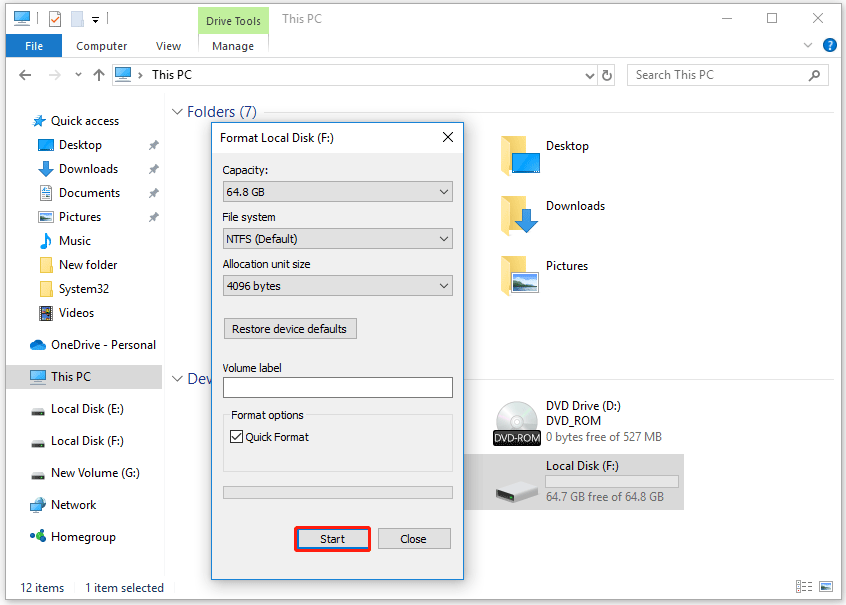Open the File menu tab
846x605 pixels.
tap(33, 46)
